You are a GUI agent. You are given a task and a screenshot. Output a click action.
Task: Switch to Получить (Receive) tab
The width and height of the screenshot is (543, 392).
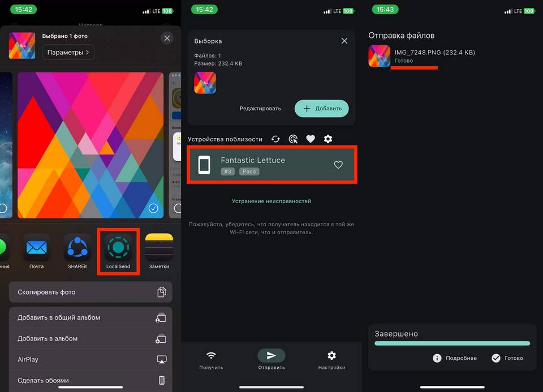211,359
